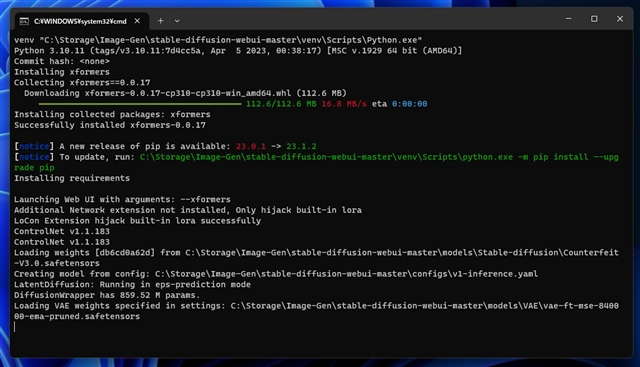640x367 pixels.
Task: Click the '16.8 MB/s' download speed
Action: coord(344,104)
